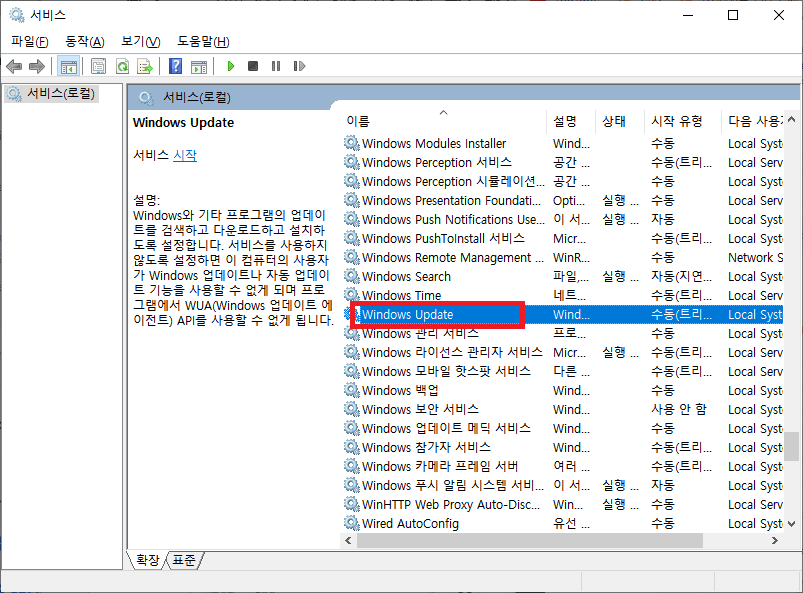The height and width of the screenshot is (593, 803).
Task: Toggle the Show/Hide Action Pane icon
Action: click(201, 66)
